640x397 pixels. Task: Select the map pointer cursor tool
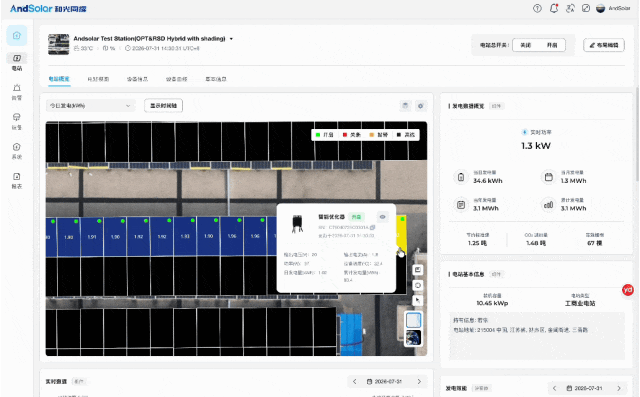[x=418, y=301]
